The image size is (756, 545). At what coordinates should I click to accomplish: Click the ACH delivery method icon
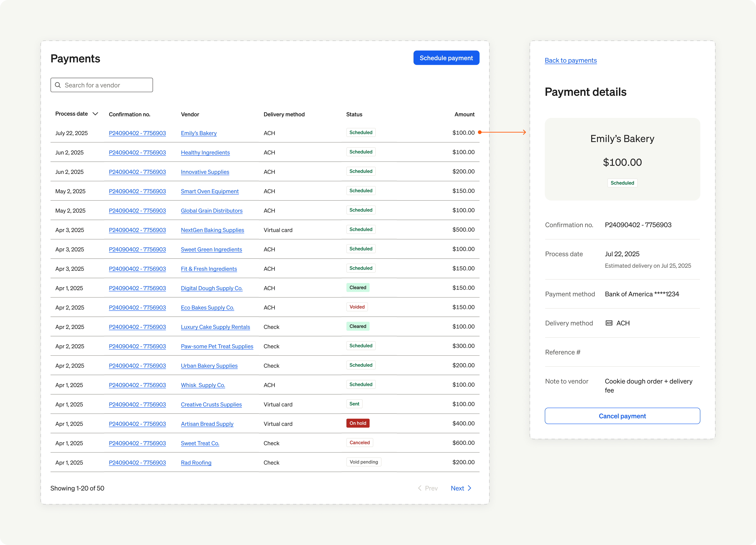(609, 323)
